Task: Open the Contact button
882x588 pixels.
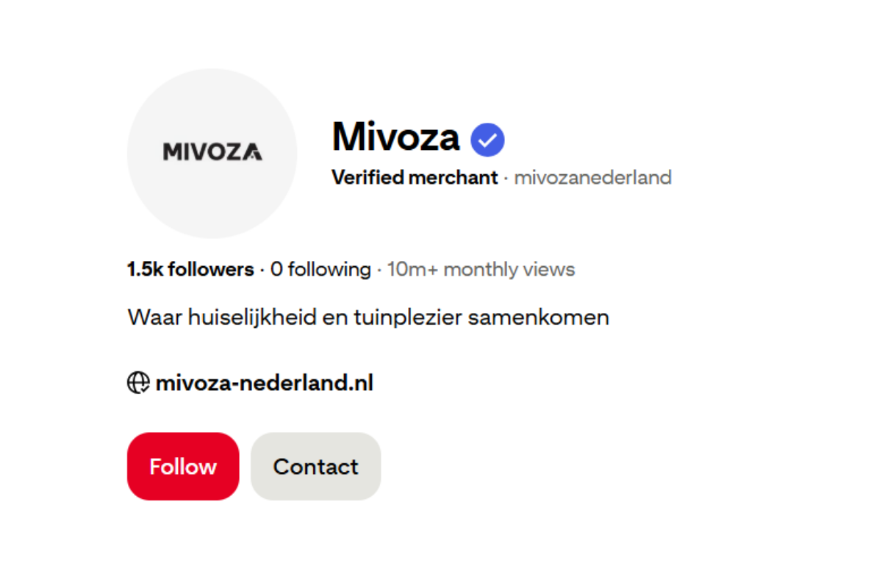Action: point(315,467)
